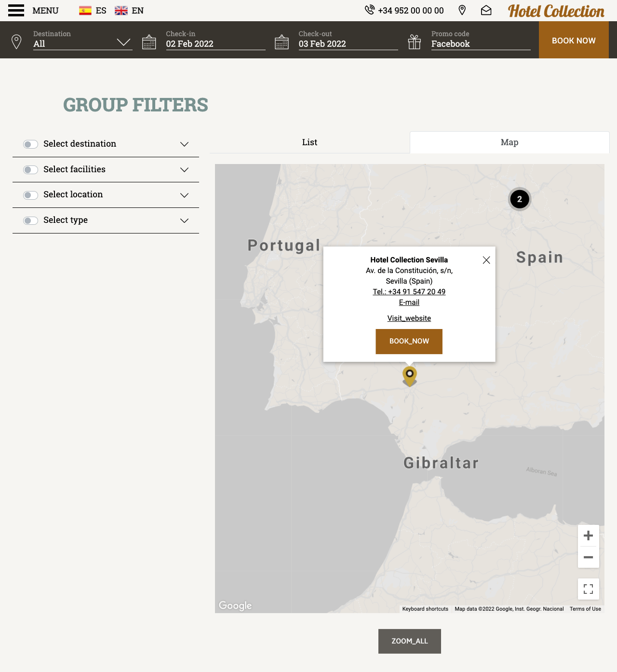Toggle the Select location switch
The image size is (617, 672).
pos(30,195)
